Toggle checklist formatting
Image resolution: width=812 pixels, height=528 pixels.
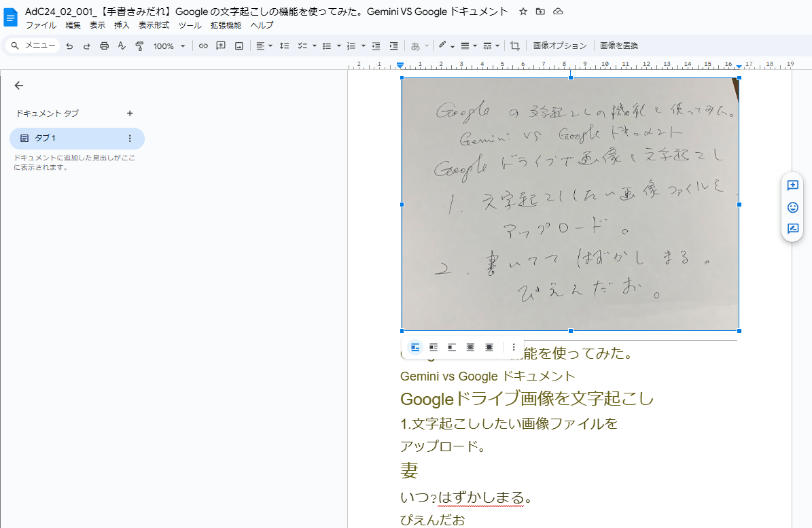click(302, 46)
